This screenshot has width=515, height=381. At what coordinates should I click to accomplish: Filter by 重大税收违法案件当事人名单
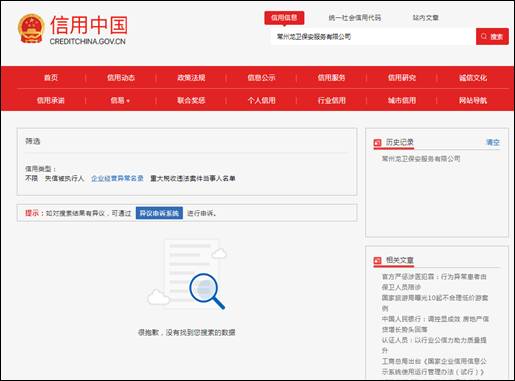[x=193, y=178]
